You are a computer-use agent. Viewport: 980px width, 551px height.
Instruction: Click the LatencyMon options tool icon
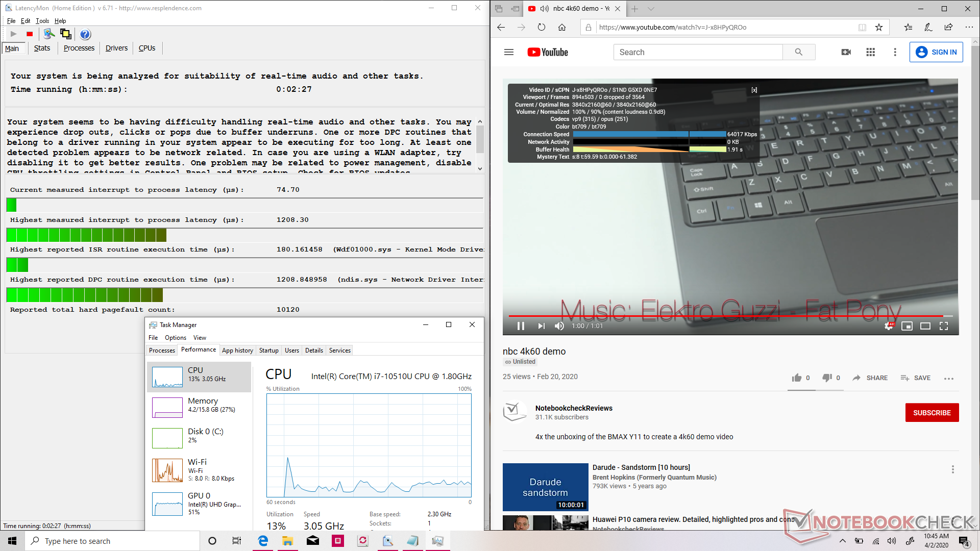[49, 34]
